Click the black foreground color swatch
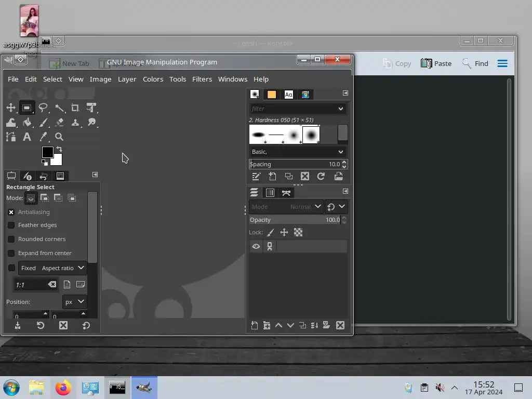The image size is (532, 399). (x=47, y=152)
